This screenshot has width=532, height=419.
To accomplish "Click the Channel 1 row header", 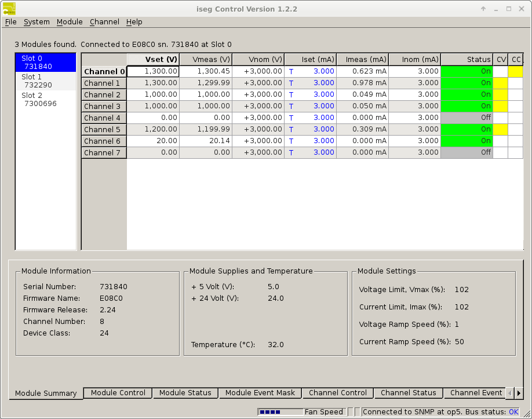I will point(104,83).
